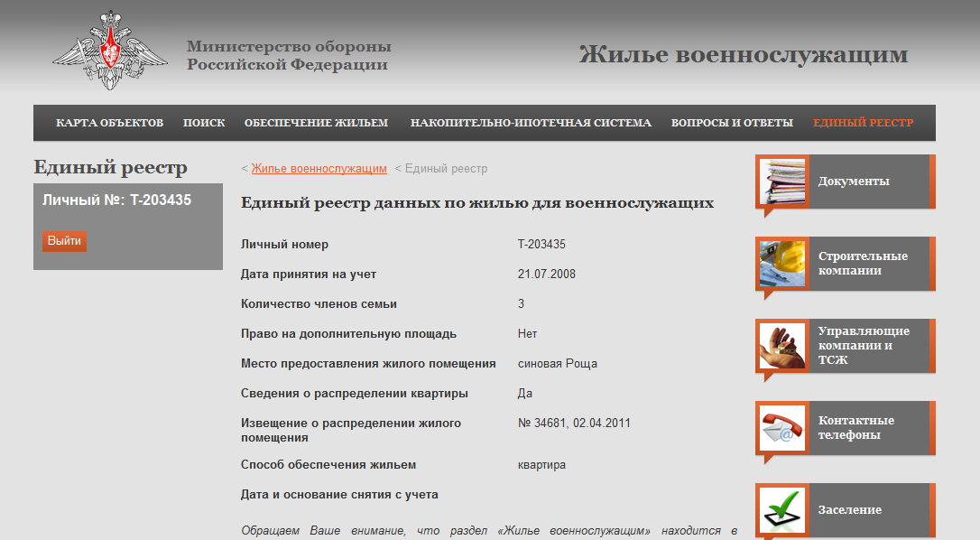The width and height of the screenshot is (980, 540).
Task: Open Накопительно-ипотечная система menu
Action: pos(531,123)
